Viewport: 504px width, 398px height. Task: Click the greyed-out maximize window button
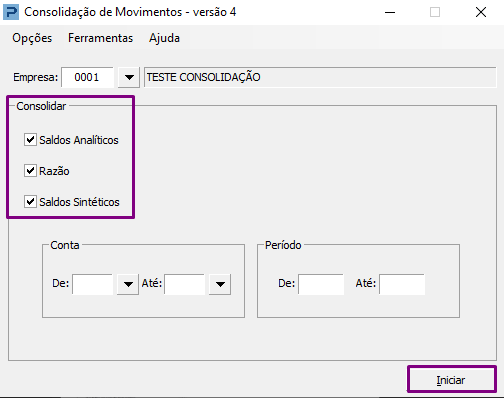435,12
